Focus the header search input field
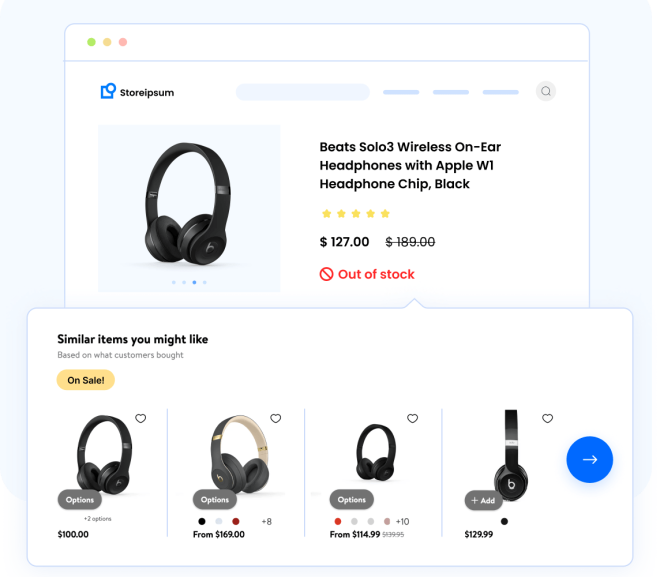The image size is (660, 577). click(303, 92)
